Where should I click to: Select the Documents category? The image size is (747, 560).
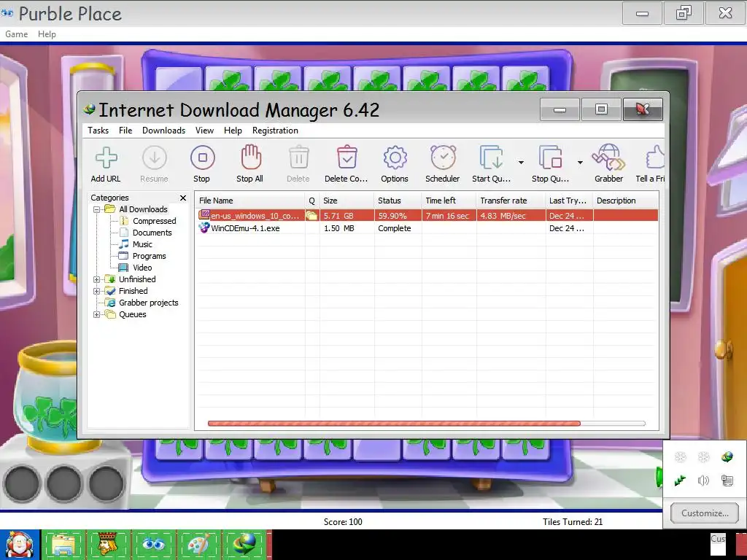[152, 233]
